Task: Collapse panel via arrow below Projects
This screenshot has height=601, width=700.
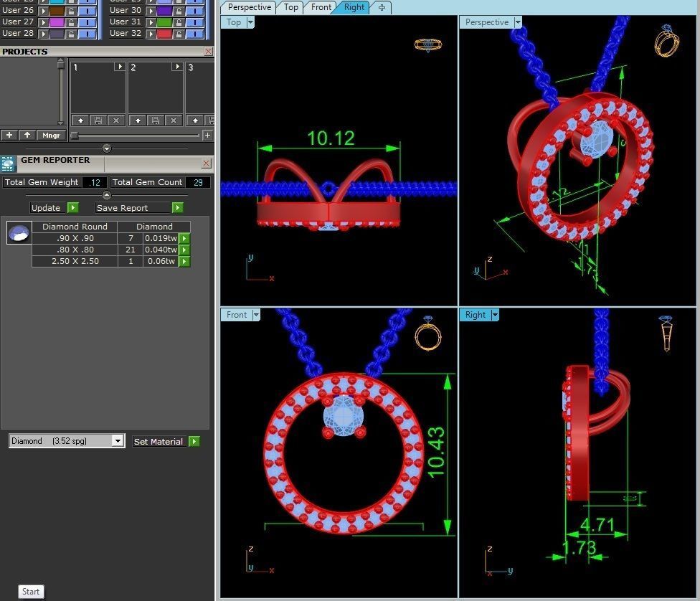Action: pyautogui.click(x=107, y=148)
